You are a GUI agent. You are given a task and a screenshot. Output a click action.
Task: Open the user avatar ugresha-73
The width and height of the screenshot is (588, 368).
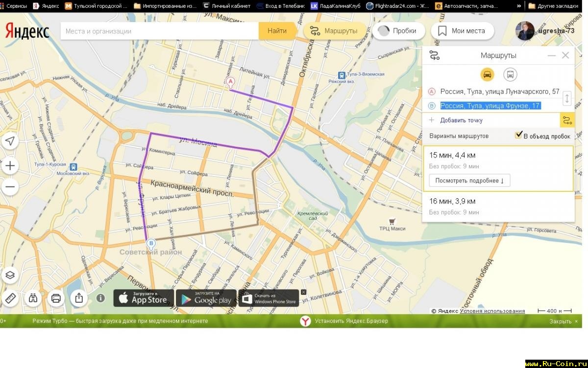[524, 31]
